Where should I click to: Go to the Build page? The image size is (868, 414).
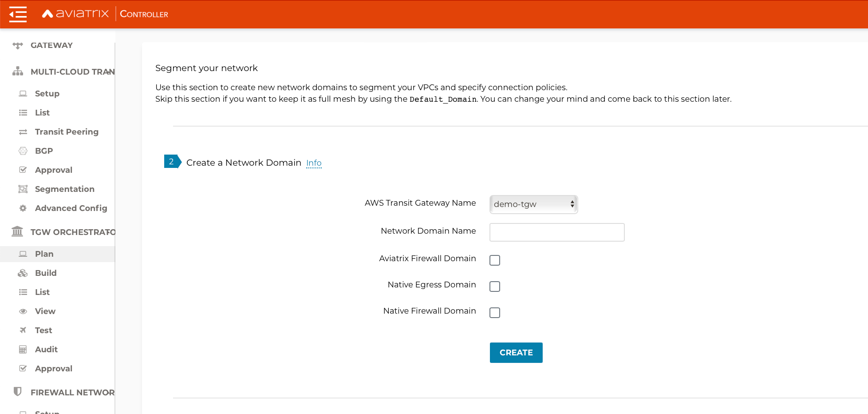(46, 273)
